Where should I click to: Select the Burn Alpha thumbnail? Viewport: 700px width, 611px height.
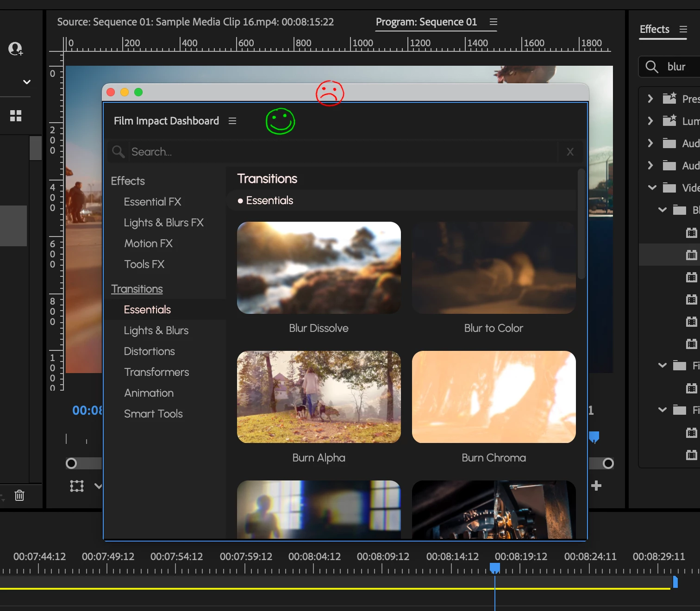tap(319, 397)
